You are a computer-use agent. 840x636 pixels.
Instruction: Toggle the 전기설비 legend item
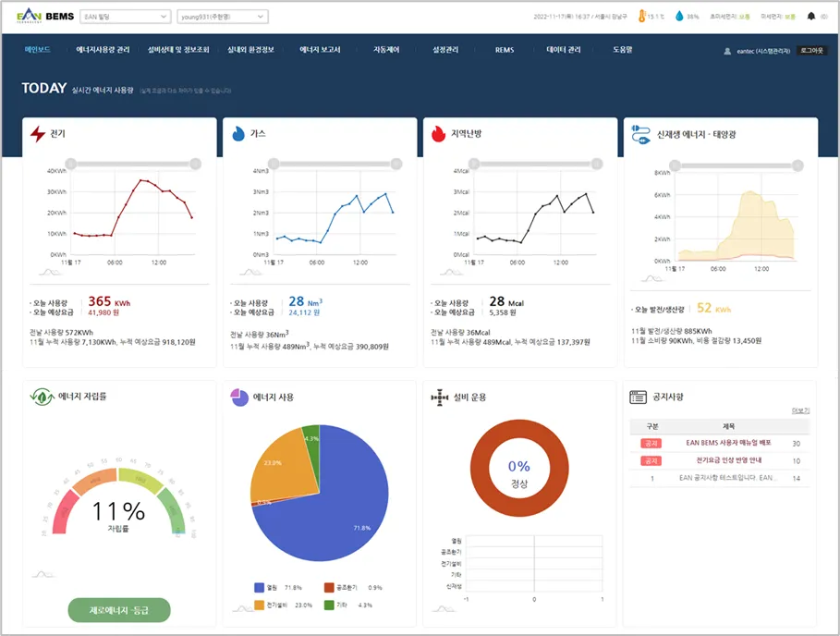click(x=283, y=605)
